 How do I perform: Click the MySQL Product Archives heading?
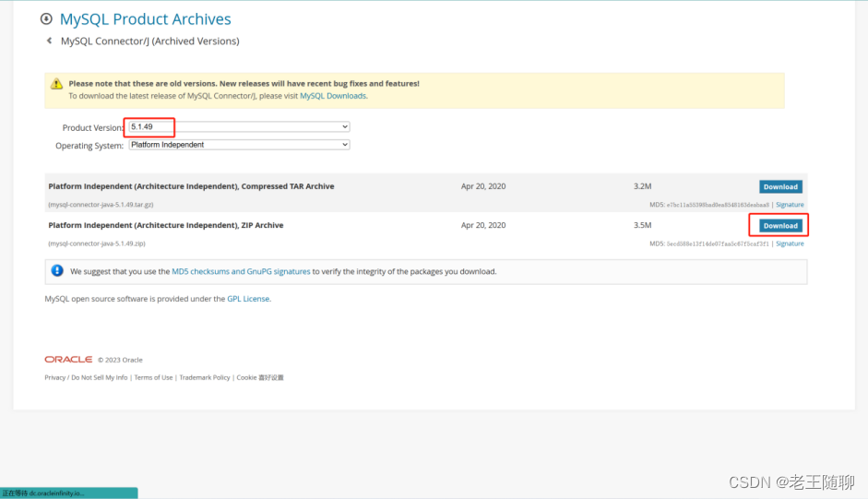click(x=145, y=19)
